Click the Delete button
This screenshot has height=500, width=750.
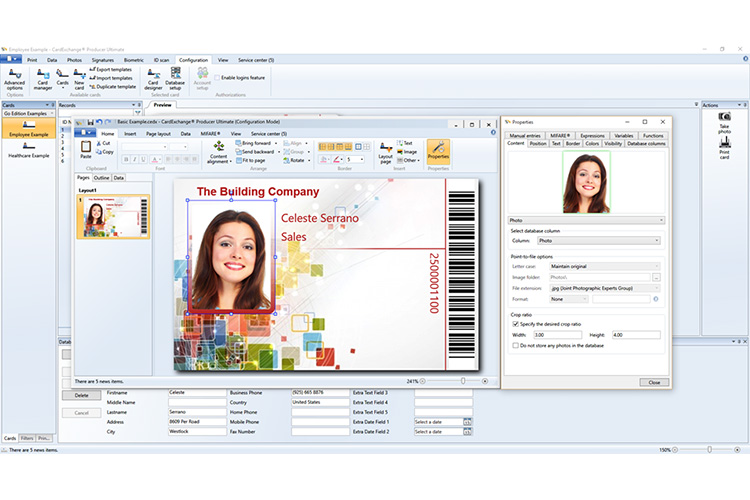coord(82,395)
